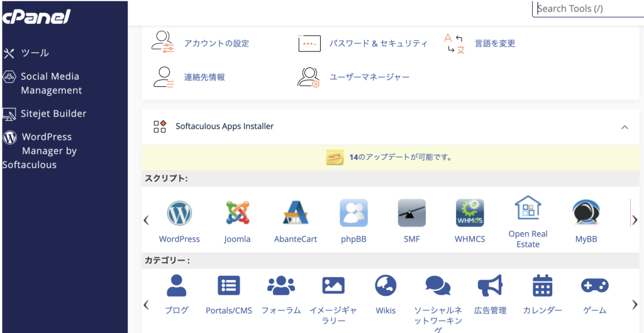This screenshot has height=333, width=644.
Task: Select the Joomla installer icon
Action: click(237, 214)
